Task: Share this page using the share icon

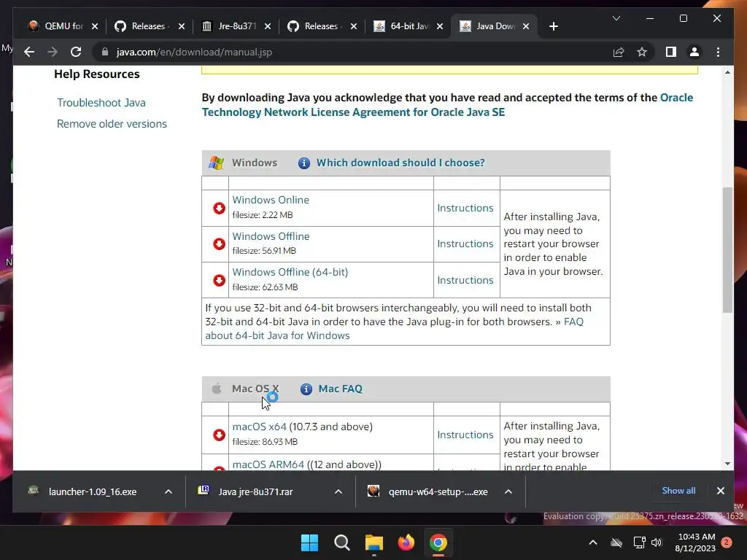Action: [x=619, y=52]
